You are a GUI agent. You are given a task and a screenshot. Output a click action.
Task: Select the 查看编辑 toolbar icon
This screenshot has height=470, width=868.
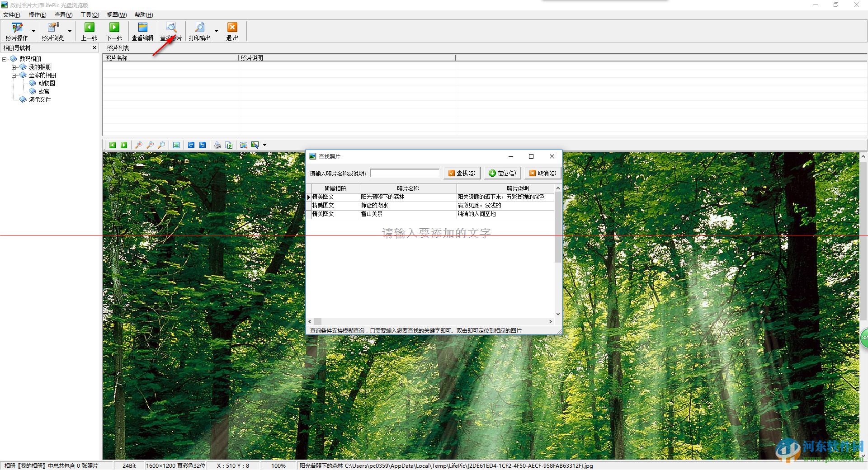tap(142, 31)
